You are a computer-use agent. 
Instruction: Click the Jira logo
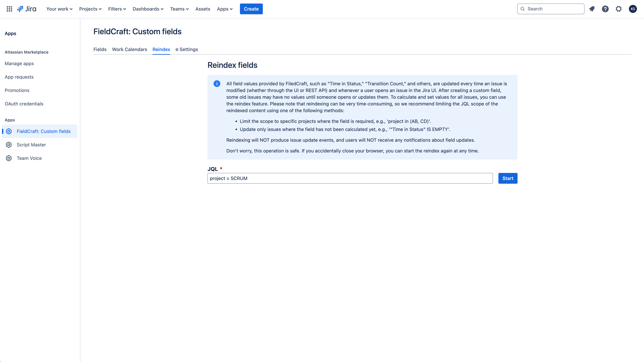[x=27, y=9]
